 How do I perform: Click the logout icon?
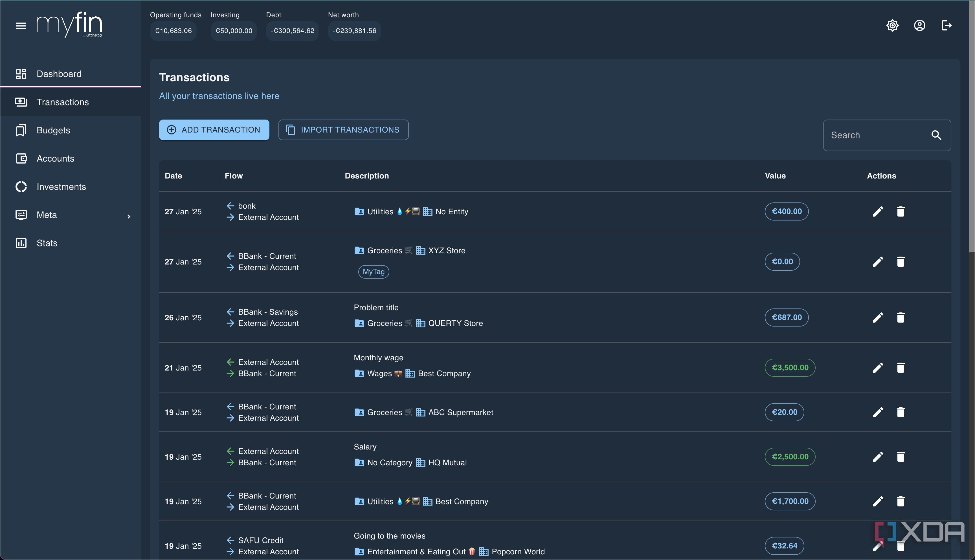(947, 25)
